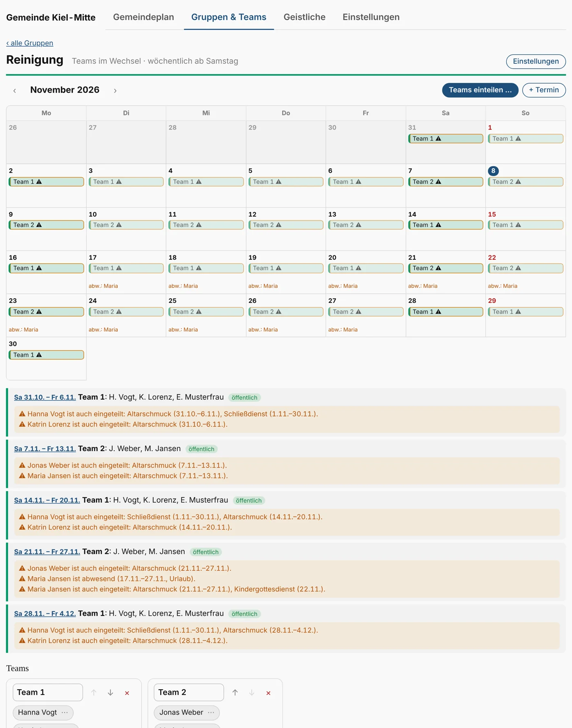The width and height of the screenshot is (572, 728).
Task: Open 'Sa 28.11. – Fr 4.12.' link
Action: coord(45,614)
